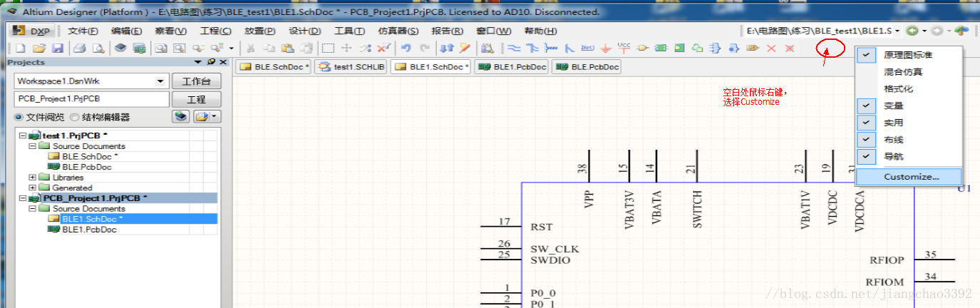
Task: Click the red No ERC cross icon
Action: 770,48
